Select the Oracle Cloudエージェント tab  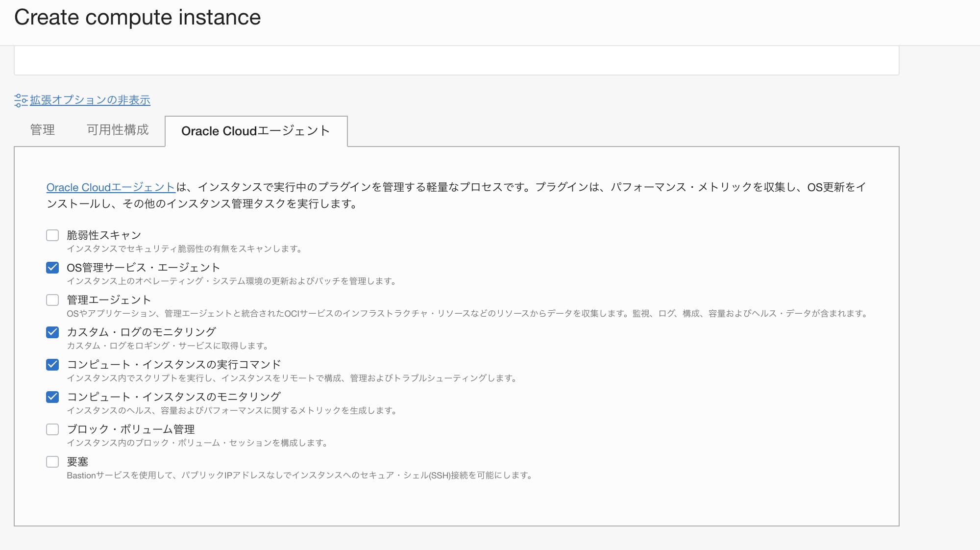(x=256, y=131)
